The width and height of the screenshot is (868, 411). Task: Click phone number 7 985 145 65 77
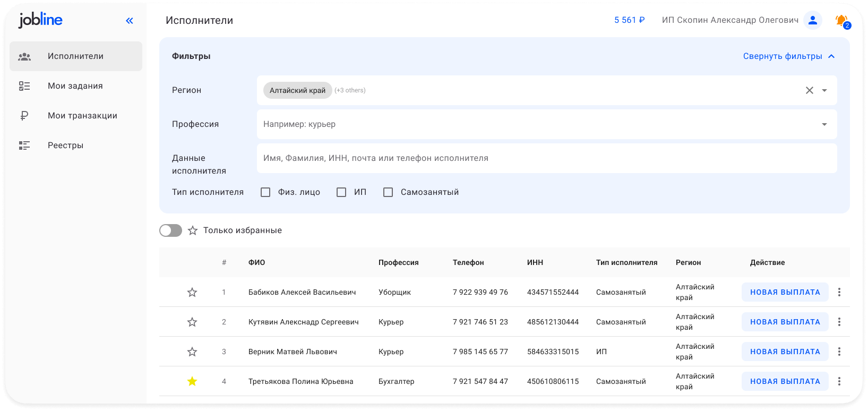(x=480, y=352)
